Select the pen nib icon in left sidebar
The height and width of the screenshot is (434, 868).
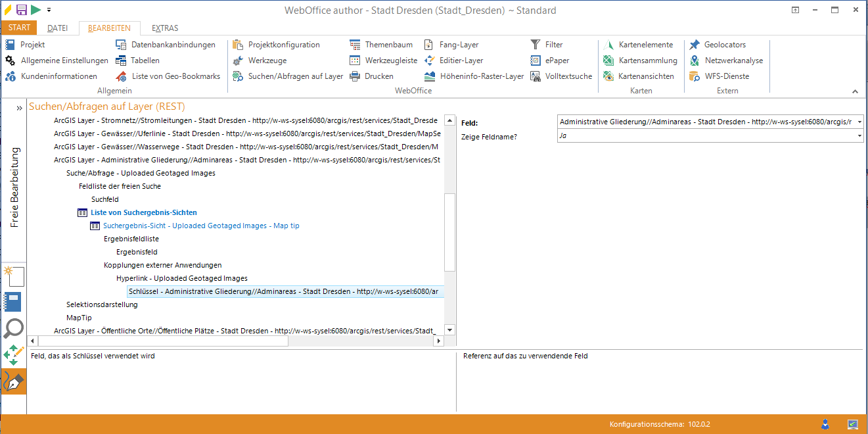coord(14,381)
